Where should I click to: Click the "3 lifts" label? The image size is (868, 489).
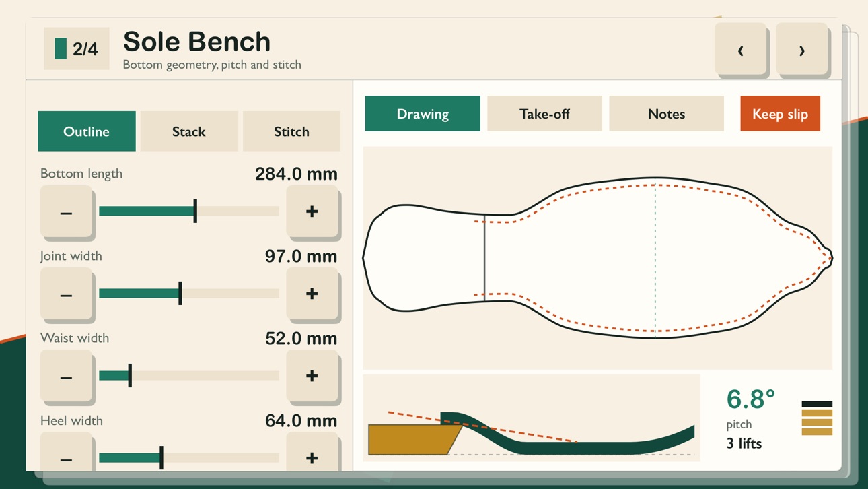744,443
